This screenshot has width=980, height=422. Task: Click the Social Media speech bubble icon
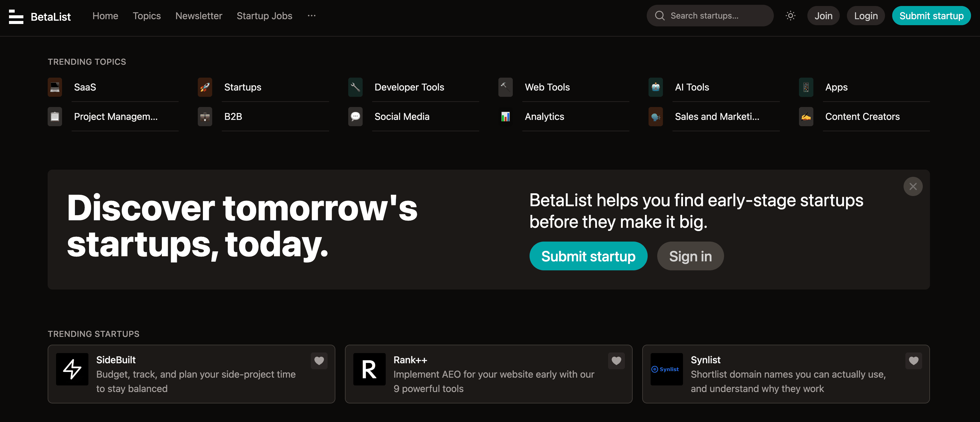tap(355, 117)
